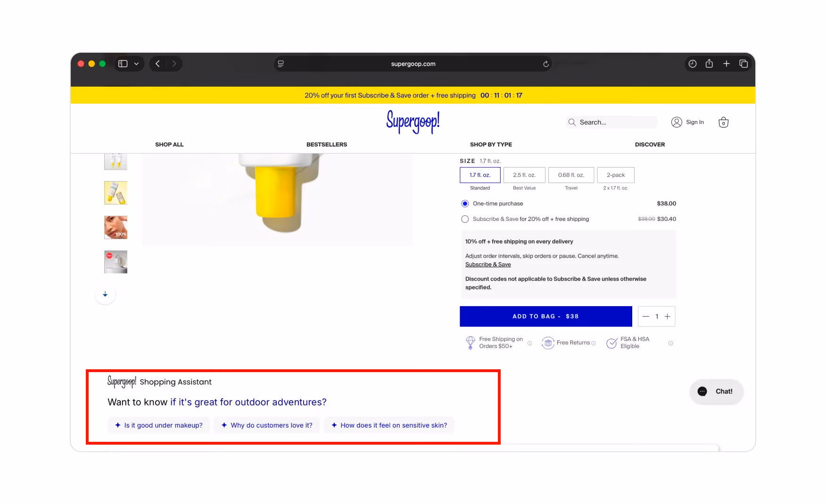Click the outdoor adventures question link
Viewport: 826px width, 504px height.
tap(248, 402)
